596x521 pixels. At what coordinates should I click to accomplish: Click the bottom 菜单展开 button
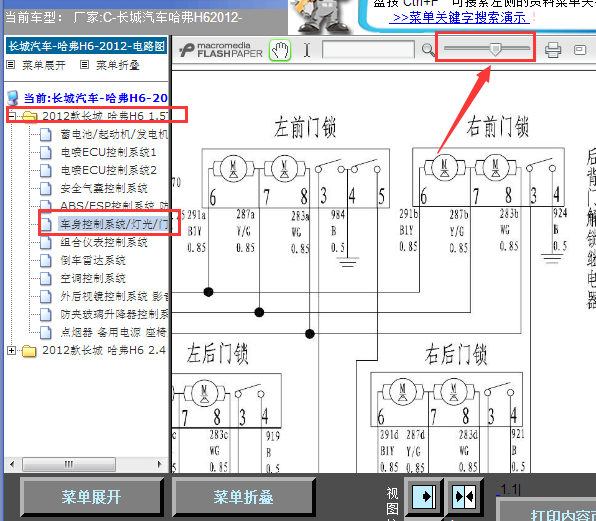click(x=92, y=497)
